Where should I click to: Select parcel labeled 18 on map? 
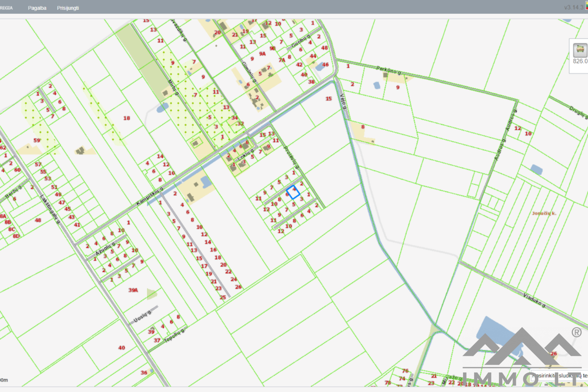click(x=126, y=118)
